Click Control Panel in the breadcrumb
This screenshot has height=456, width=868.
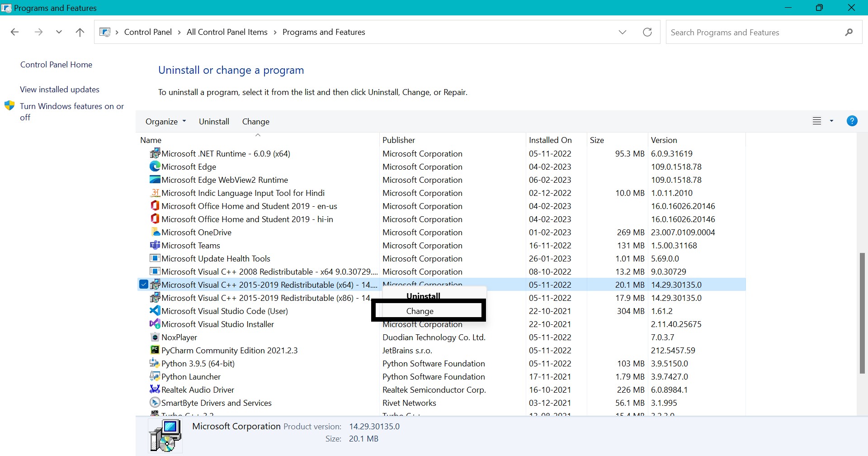click(148, 32)
